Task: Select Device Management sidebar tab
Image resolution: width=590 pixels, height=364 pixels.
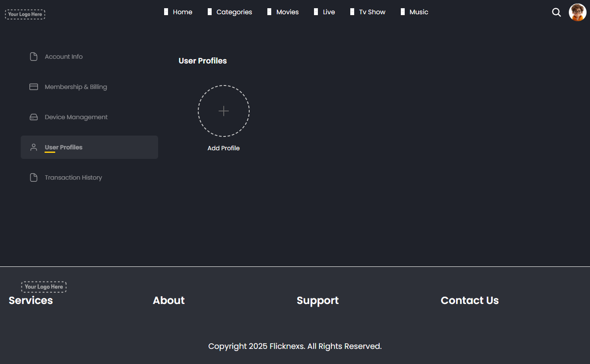Action: click(x=76, y=117)
